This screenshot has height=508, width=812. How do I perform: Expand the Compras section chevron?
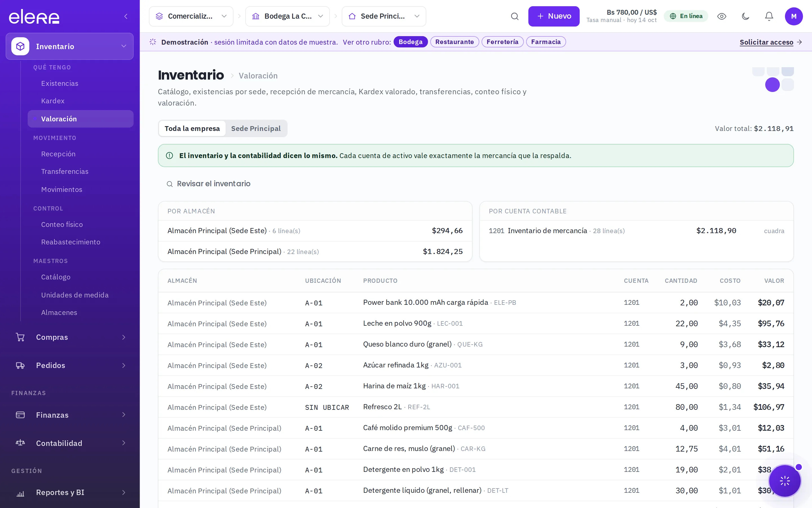click(123, 337)
